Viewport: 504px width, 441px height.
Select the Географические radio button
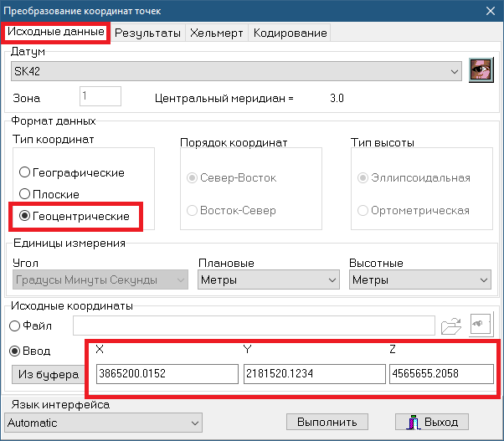point(25,172)
